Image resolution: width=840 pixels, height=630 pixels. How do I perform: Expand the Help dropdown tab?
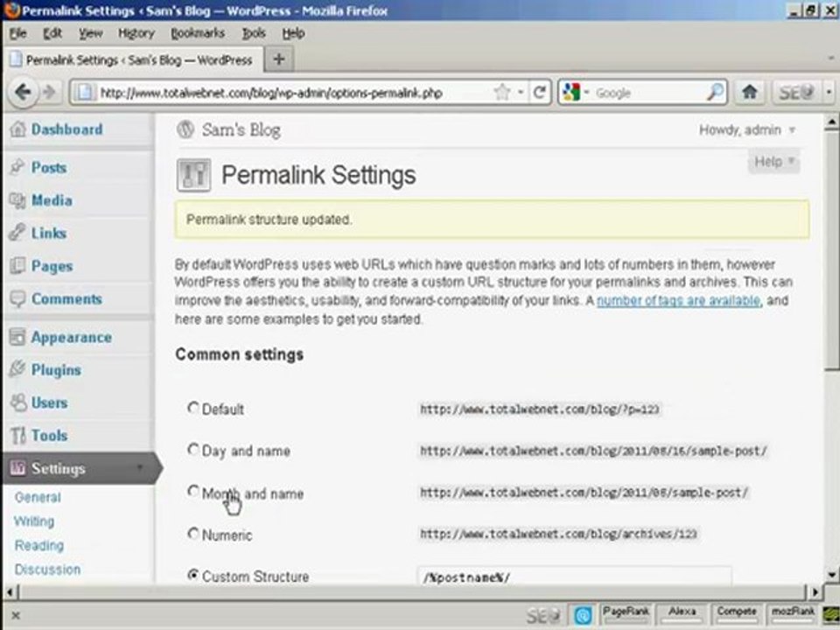[773, 162]
